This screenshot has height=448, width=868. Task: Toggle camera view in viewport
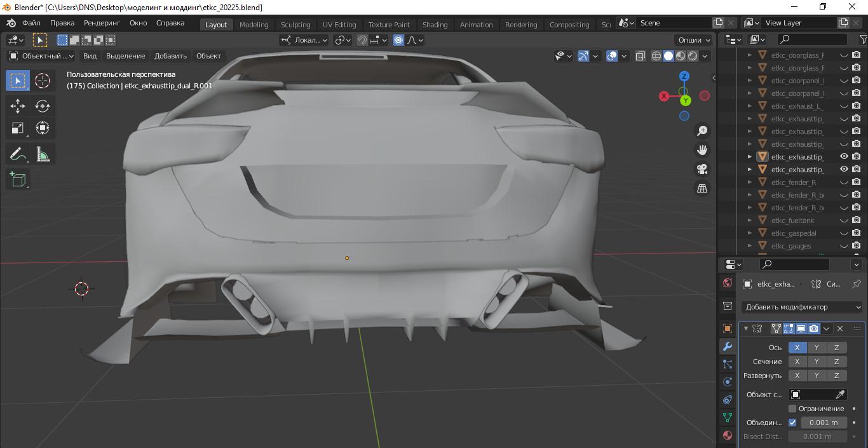click(x=702, y=170)
